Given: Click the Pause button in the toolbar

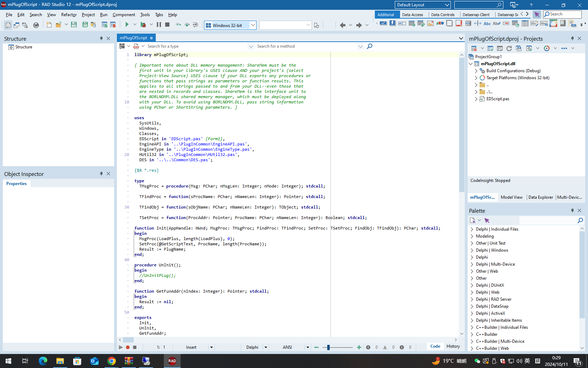Looking at the screenshot, I should [x=159, y=25].
